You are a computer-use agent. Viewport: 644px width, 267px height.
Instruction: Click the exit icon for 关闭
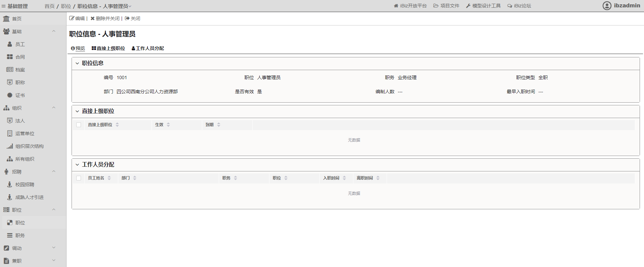coord(127,18)
